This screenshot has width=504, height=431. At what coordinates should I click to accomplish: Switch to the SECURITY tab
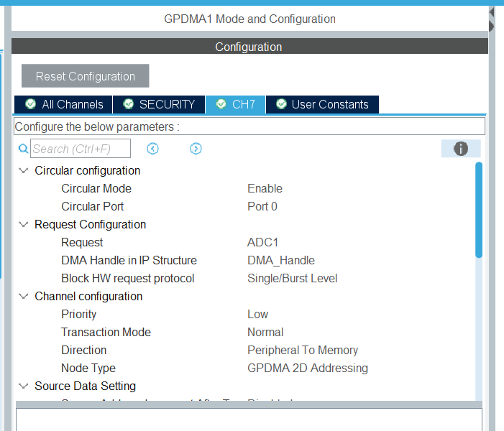point(159,104)
